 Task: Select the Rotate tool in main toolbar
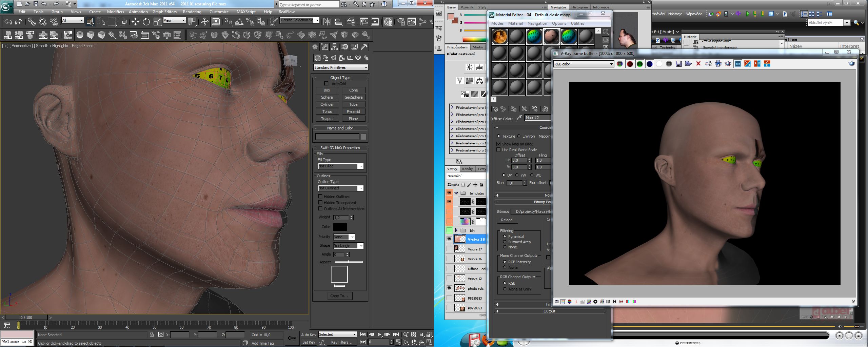tap(146, 22)
